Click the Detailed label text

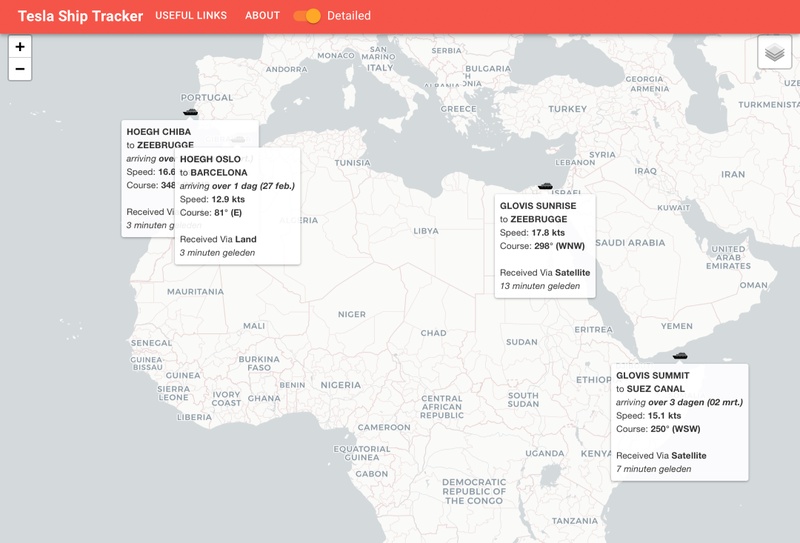tap(349, 16)
